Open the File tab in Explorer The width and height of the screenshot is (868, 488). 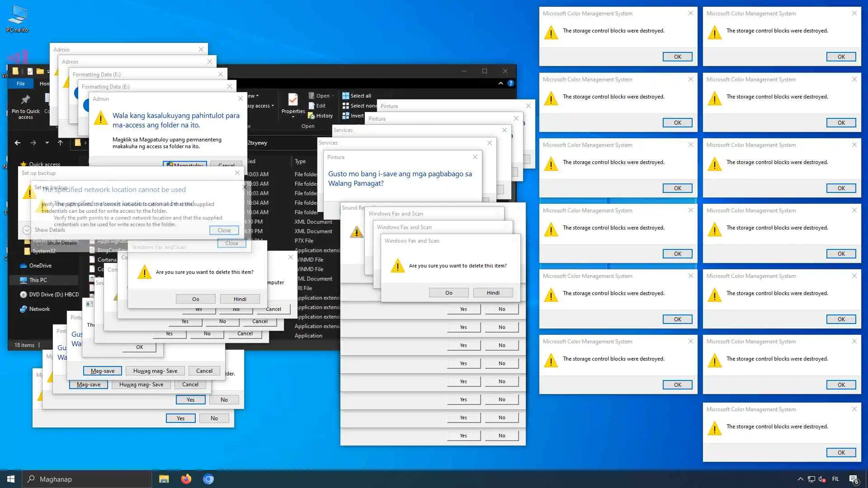pyautogui.click(x=21, y=84)
